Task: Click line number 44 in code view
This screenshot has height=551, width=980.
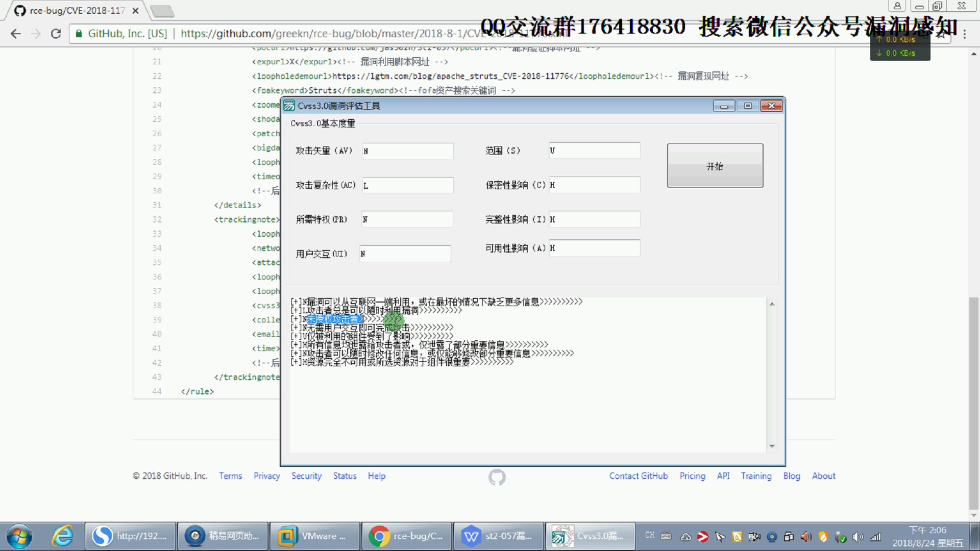Action: 157,391
